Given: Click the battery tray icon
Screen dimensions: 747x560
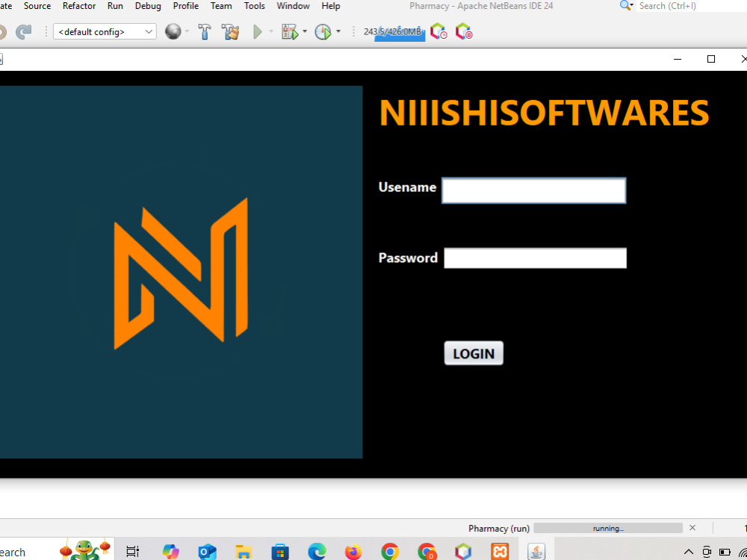Looking at the screenshot, I should click(x=725, y=553).
